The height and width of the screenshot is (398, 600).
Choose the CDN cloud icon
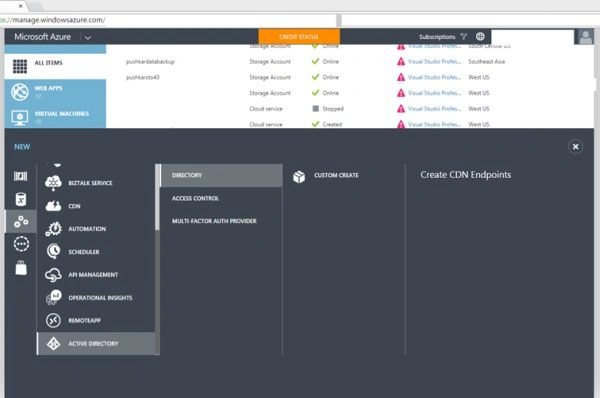tap(53, 206)
